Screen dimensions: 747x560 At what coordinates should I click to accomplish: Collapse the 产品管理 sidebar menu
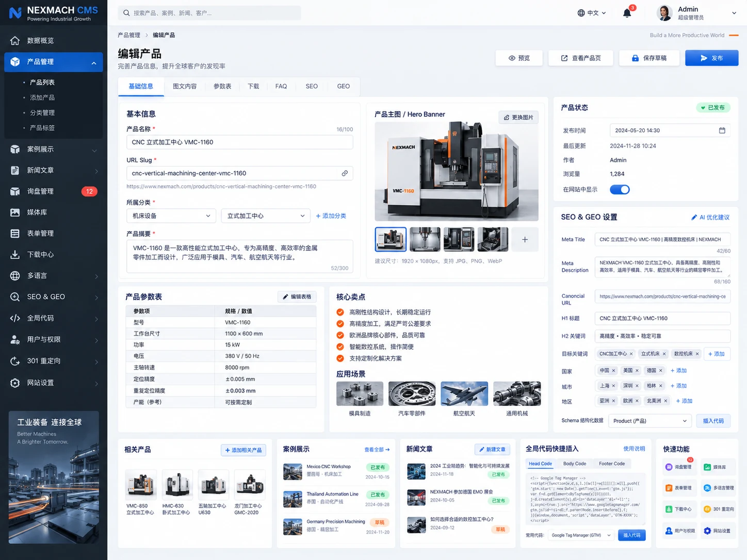[94, 63]
